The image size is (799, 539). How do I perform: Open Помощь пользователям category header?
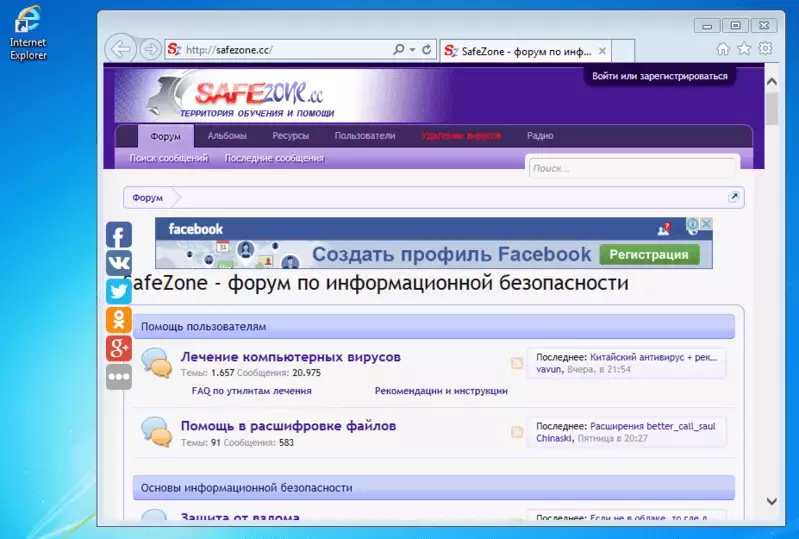tap(434, 327)
